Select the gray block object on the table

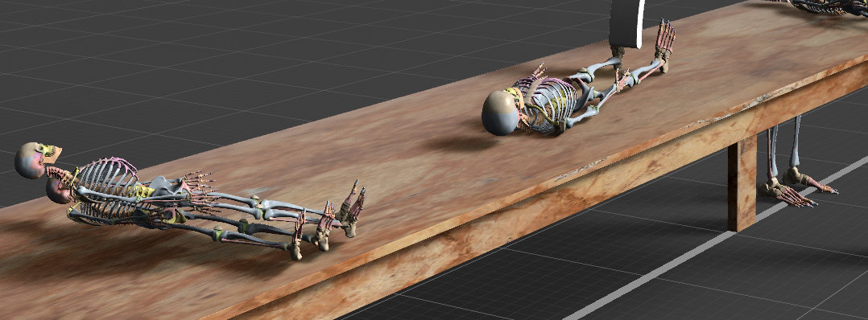pos(626,23)
